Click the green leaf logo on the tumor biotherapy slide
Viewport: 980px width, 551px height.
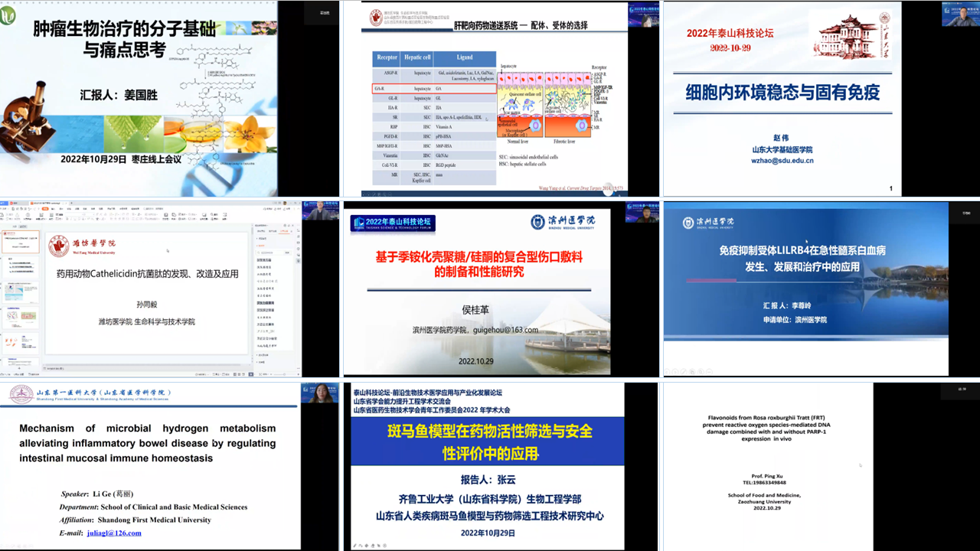tap(8, 15)
